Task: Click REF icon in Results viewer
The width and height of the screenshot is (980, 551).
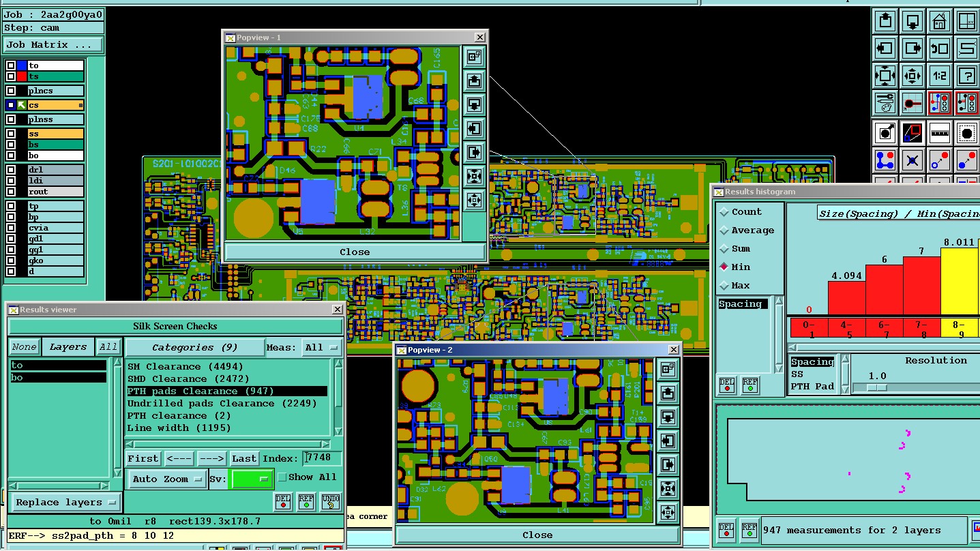Action: (x=306, y=502)
